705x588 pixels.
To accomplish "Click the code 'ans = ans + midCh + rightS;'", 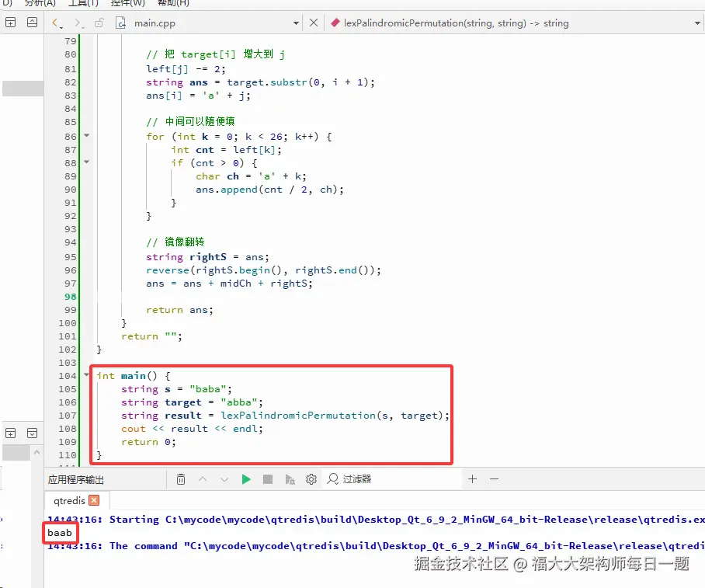I will (229, 284).
